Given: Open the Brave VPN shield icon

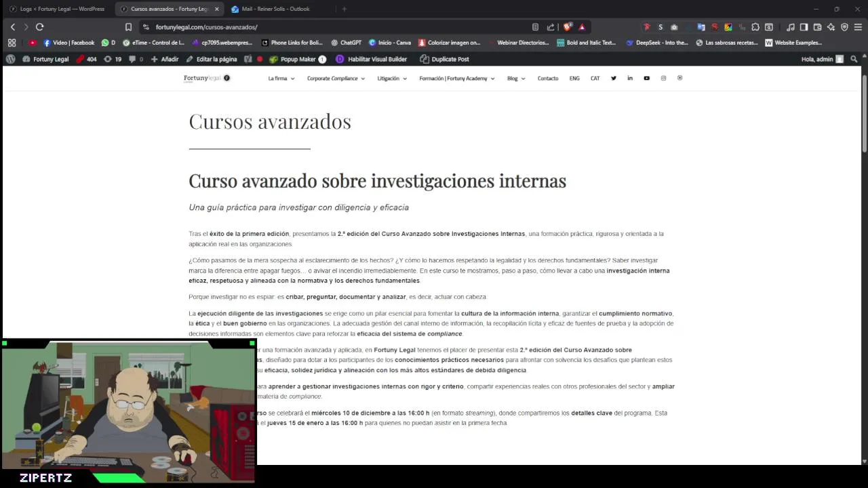Looking at the screenshot, I should click(x=844, y=27).
